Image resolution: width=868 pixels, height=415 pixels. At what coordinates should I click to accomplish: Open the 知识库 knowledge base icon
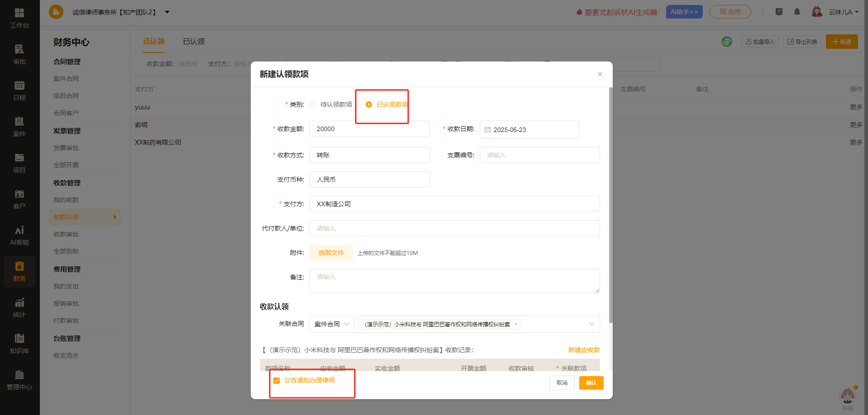click(19, 344)
